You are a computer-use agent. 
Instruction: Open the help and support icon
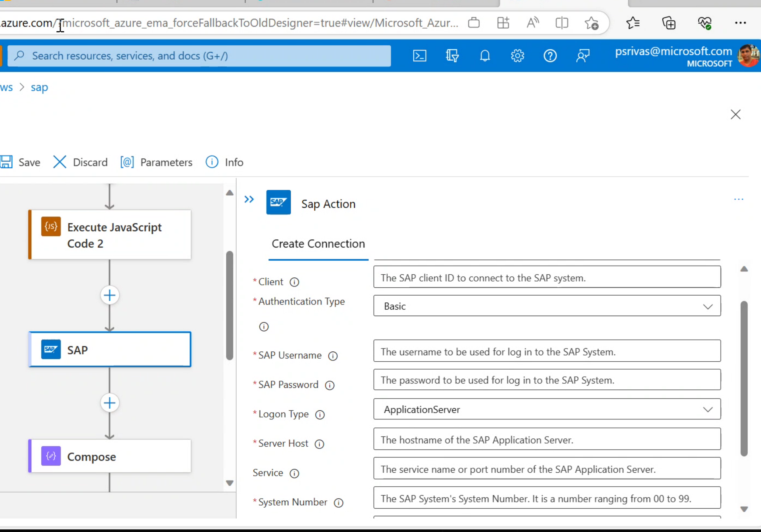550,56
